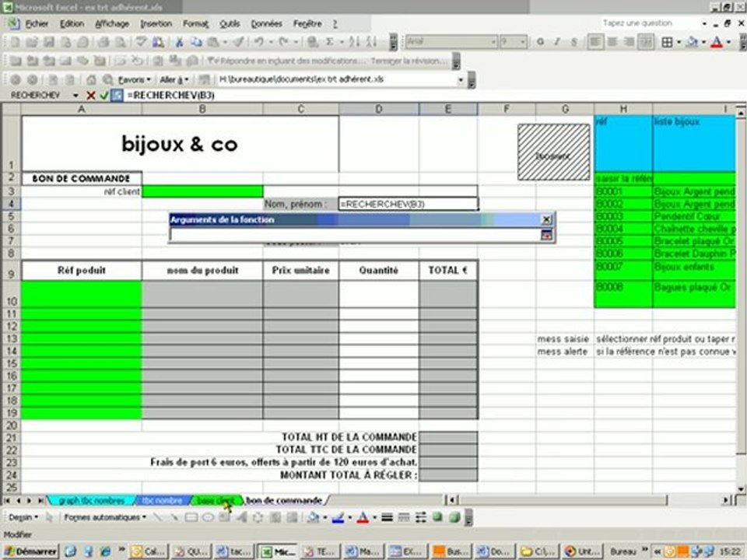The height and width of the screenshot is (560, 747).
Task: Open the Dessin drawing menu button
Action: coord(23,517)
